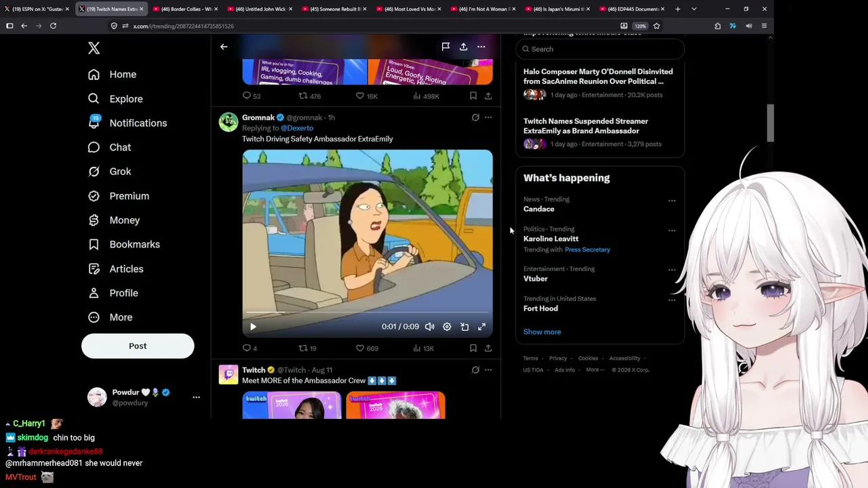This screenshot has width=868, height=488.
Task: Click Show more under What's happening
Action: (542, 332)
